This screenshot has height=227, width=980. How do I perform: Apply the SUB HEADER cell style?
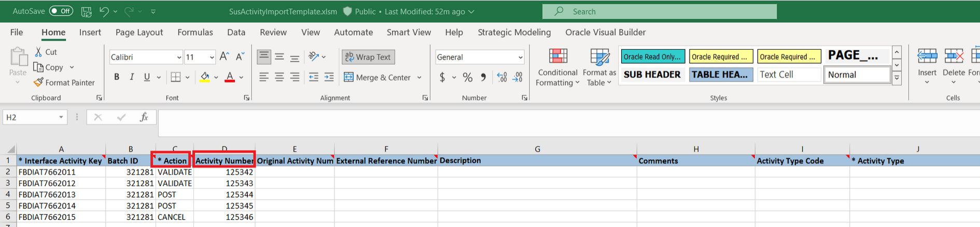(652, 75)
